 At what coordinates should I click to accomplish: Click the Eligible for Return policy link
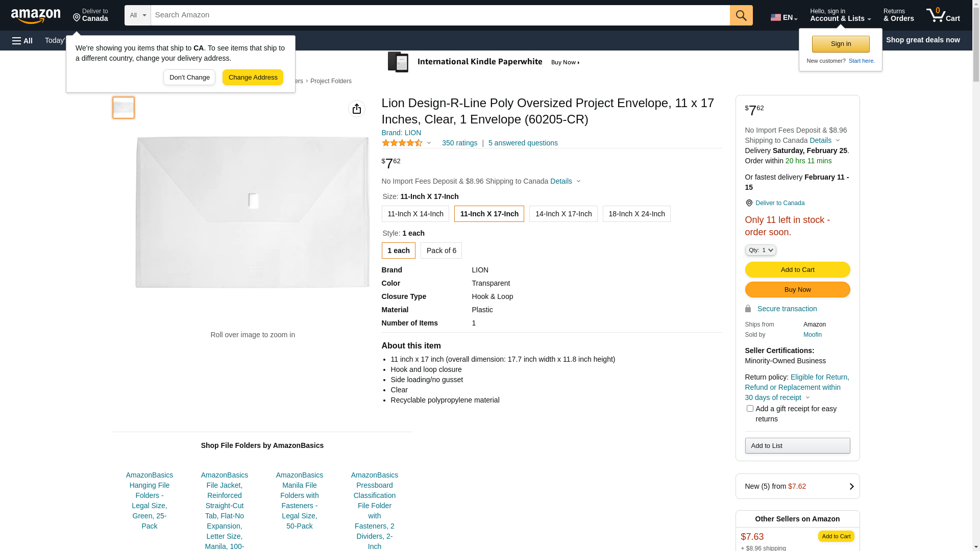point(797,387)
